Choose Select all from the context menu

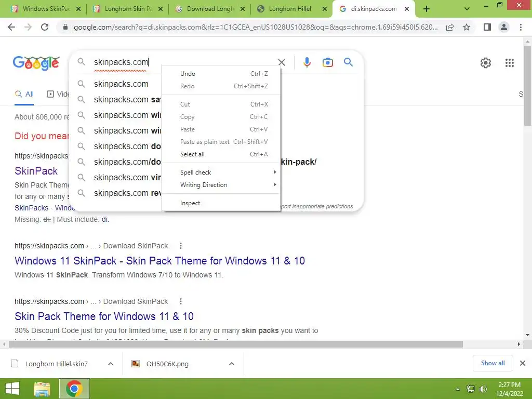click(x=221, y=154)
